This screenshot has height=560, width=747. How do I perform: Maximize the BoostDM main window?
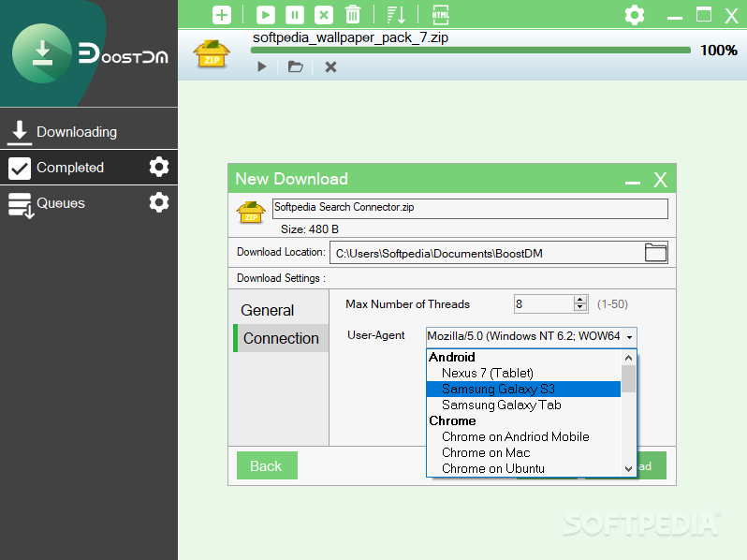(x=704, y=15)
